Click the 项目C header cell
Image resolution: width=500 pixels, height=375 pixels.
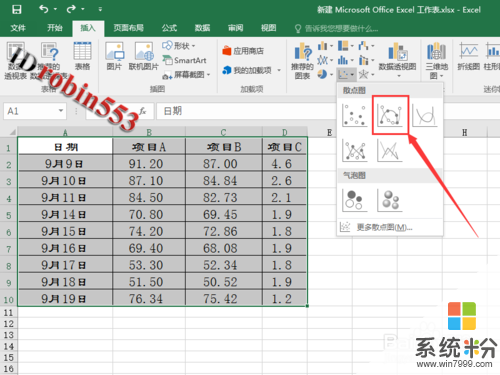pyautogui.click(x=285, y=146)
